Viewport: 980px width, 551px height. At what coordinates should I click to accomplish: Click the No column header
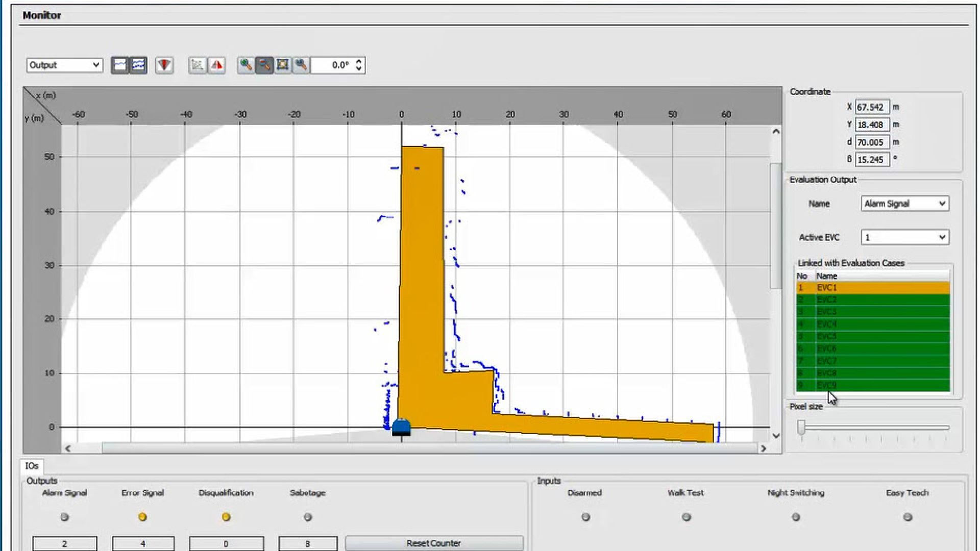point(802,276)
